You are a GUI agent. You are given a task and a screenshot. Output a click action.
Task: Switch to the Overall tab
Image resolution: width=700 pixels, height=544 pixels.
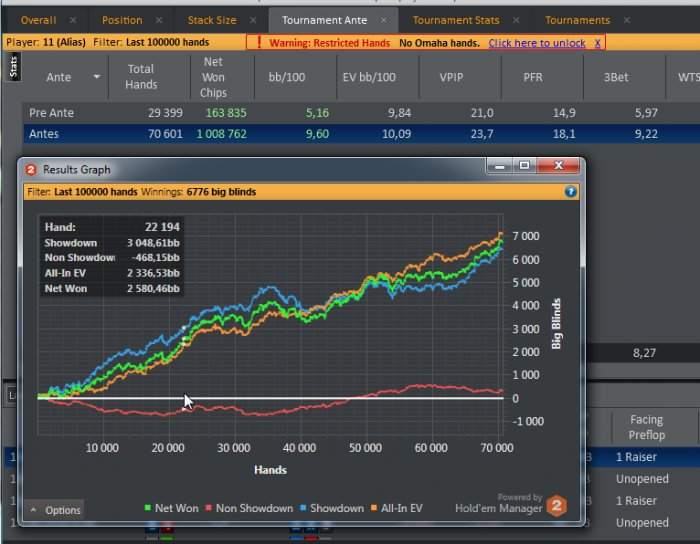tap(38, 20)
